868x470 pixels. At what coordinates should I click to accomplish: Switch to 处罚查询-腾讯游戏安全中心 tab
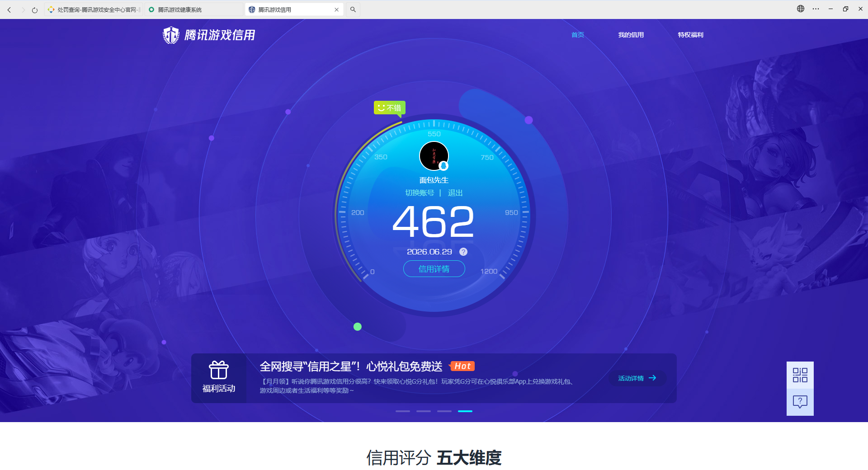tap(94, 9)
